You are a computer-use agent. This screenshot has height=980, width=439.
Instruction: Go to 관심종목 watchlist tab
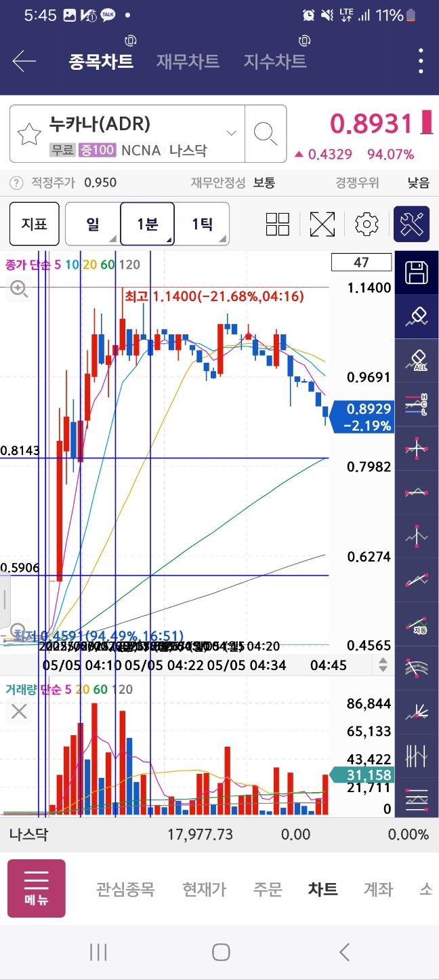(125, 889)
